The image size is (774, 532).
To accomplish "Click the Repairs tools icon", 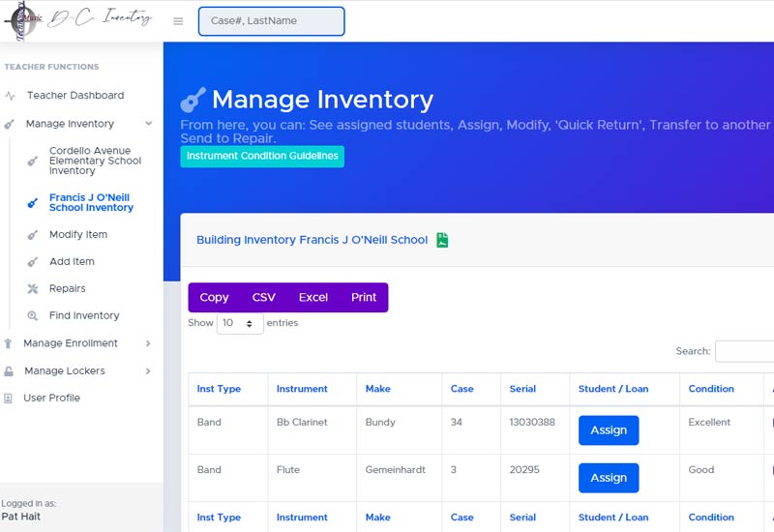I will pyautogui.click(x=33, y=288).
